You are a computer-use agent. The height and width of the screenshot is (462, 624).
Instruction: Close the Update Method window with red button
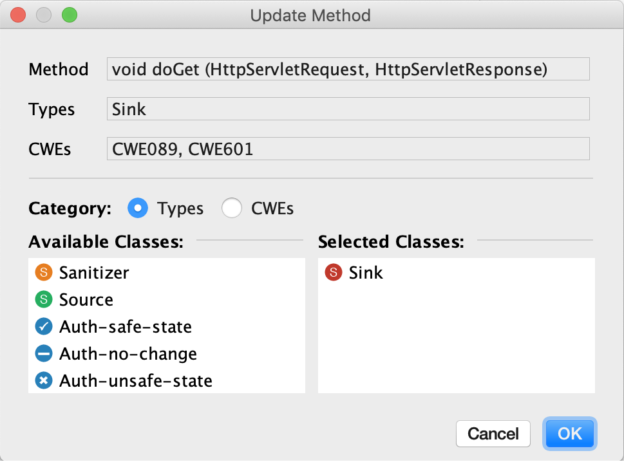18,15
